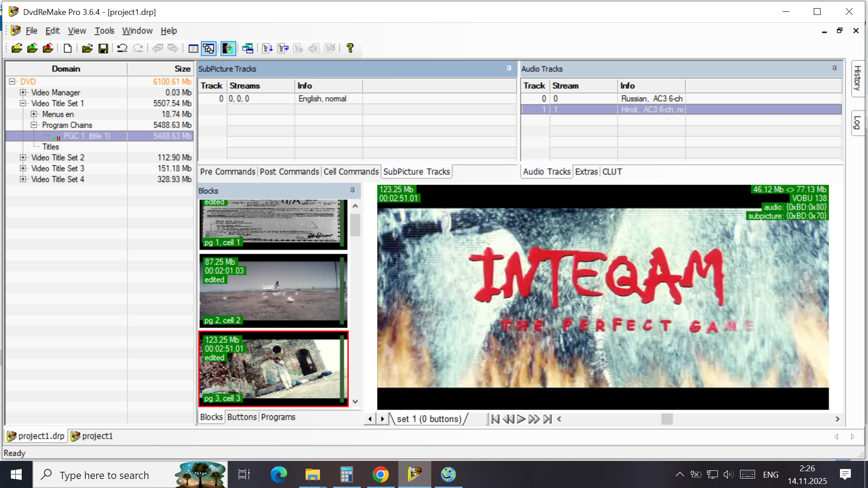Click the New blank document icon
868x488 pixels.
(x=67, y=48)
